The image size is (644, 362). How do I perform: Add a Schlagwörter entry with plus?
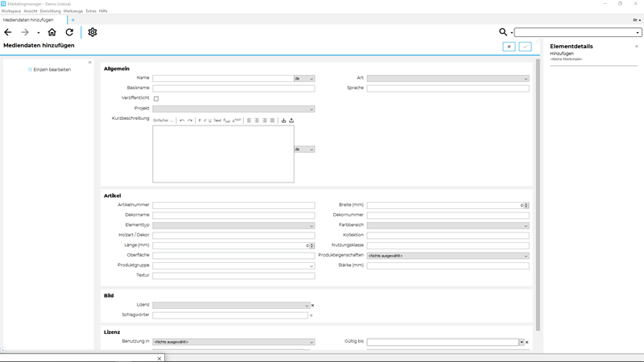pyautogui.click(x=311, y=315)
